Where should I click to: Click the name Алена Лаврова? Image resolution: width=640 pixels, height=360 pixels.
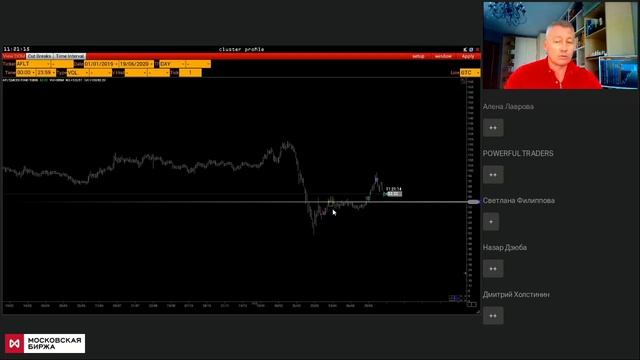pos(508,107)
